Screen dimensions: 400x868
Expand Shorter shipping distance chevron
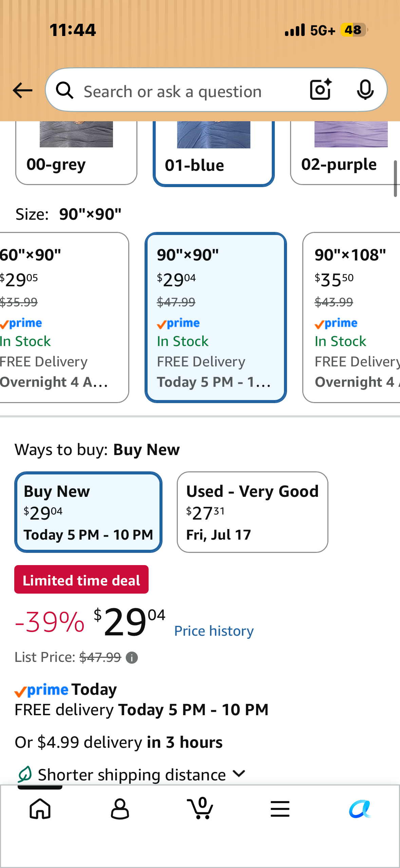click(239, 774)
